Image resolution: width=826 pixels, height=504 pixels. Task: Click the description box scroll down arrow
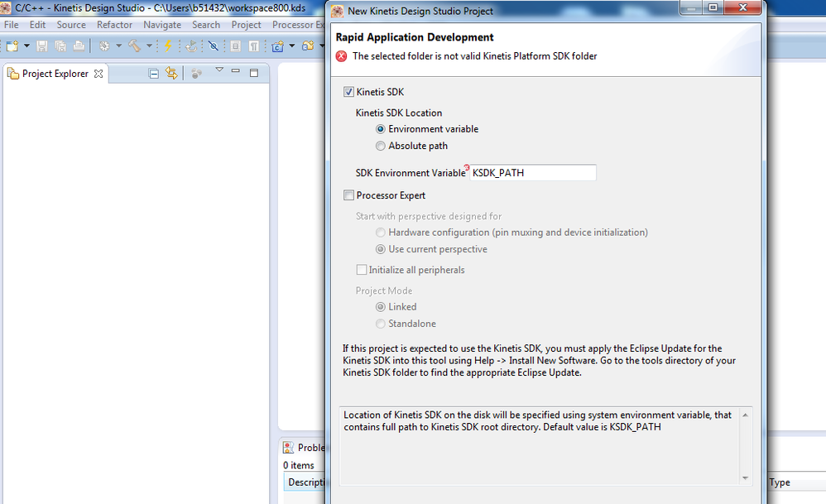746,478
